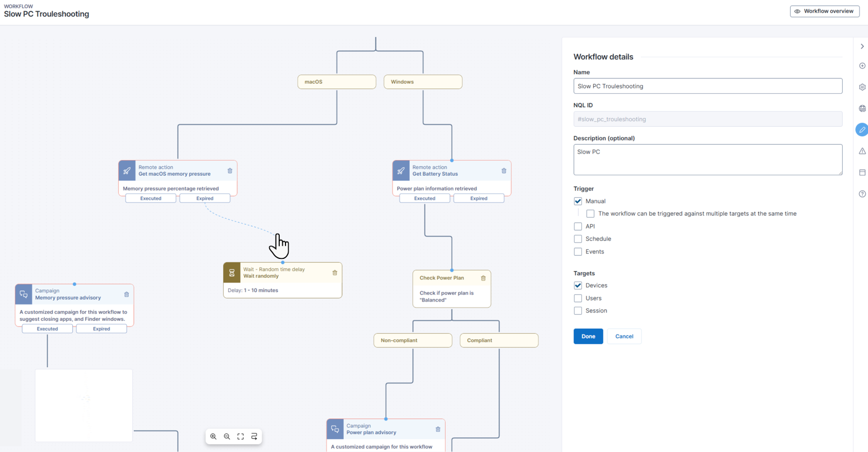This screenshot has width=868, height=452.
Task: Zoom out of the workflow canvas
Action: click(227, 436)
